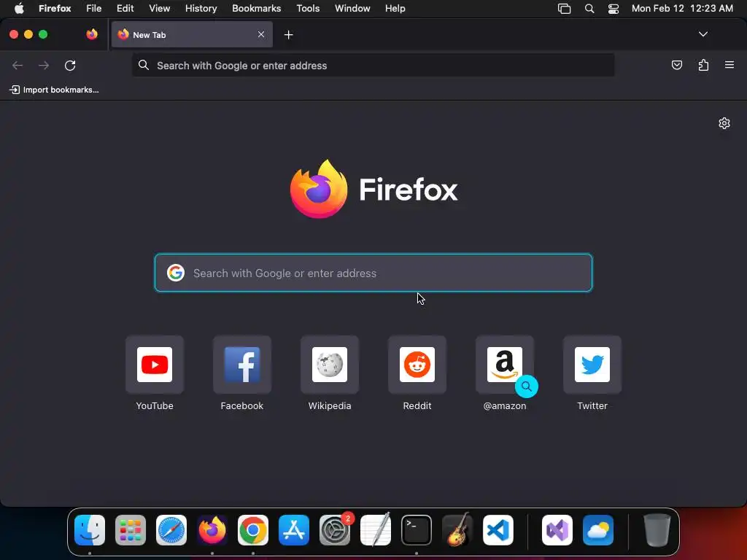747x560 pixels.
Task: Open the pinned Firefox View tab
Action: (x=92, y=34)
